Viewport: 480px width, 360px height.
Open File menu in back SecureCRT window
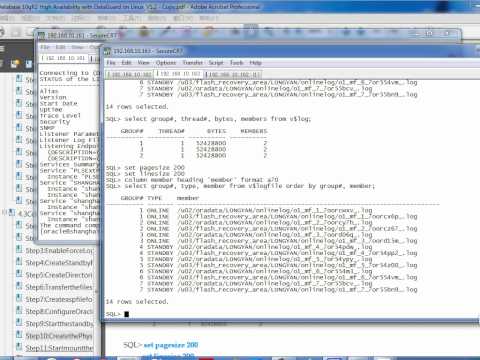45,47
